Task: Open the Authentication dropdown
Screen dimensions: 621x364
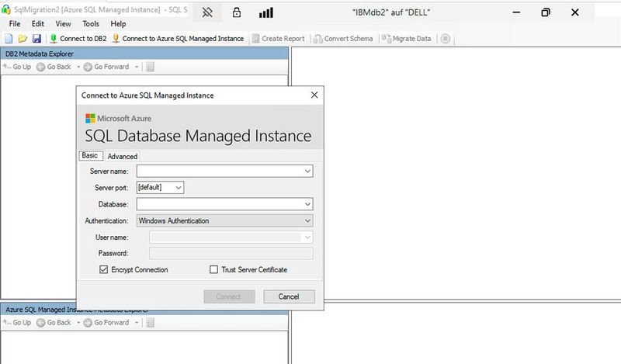Action: coord(224,220)
